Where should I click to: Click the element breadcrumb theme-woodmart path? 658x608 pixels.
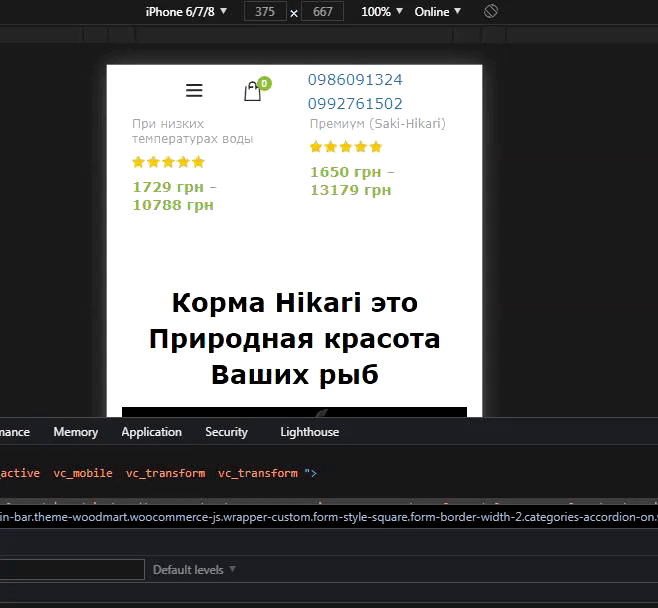pos(329,517)
